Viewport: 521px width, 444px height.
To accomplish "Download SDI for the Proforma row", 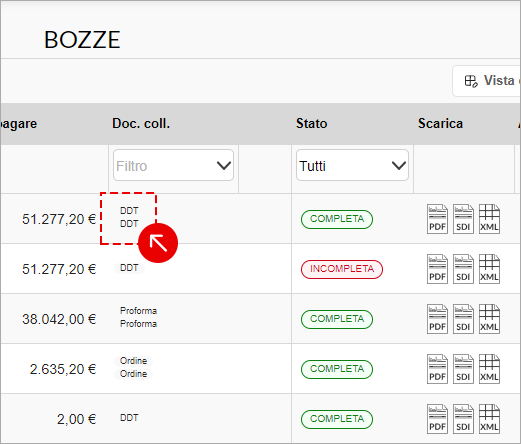I will click(x=463, y=319).
